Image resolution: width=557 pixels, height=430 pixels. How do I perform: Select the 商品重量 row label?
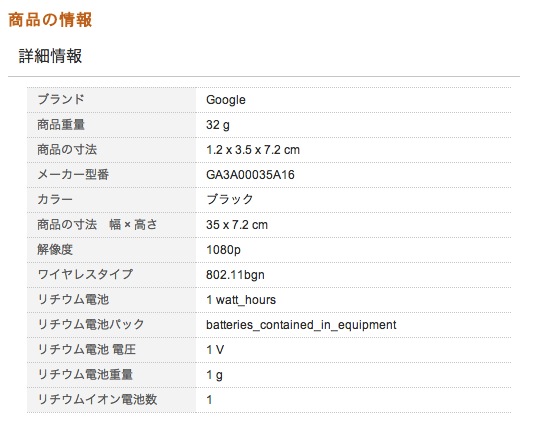(61, 125)
